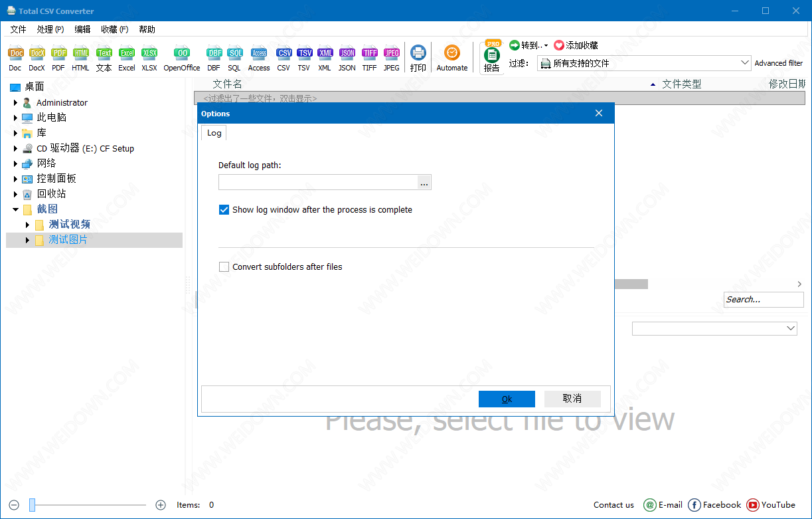Select the OpenOffice conversion icon
The image size is (812, 519).
click(182, 58)
